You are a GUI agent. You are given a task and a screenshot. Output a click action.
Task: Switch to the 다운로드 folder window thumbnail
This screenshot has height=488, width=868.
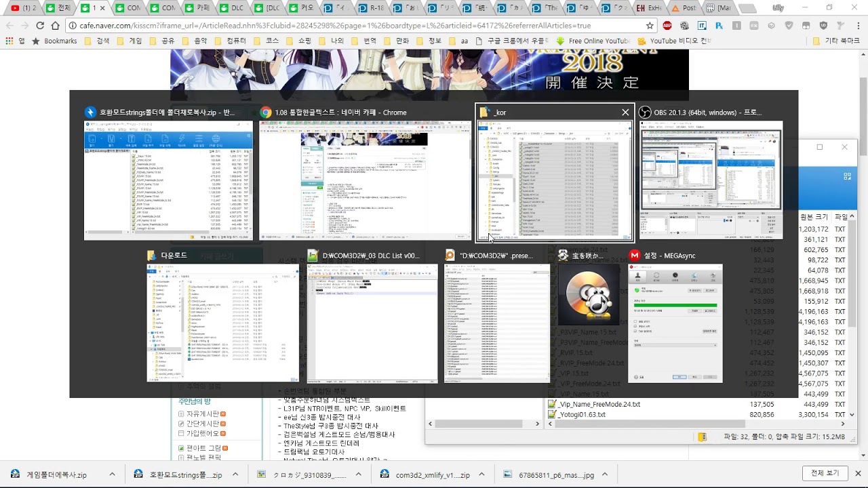tap(223, 323)
